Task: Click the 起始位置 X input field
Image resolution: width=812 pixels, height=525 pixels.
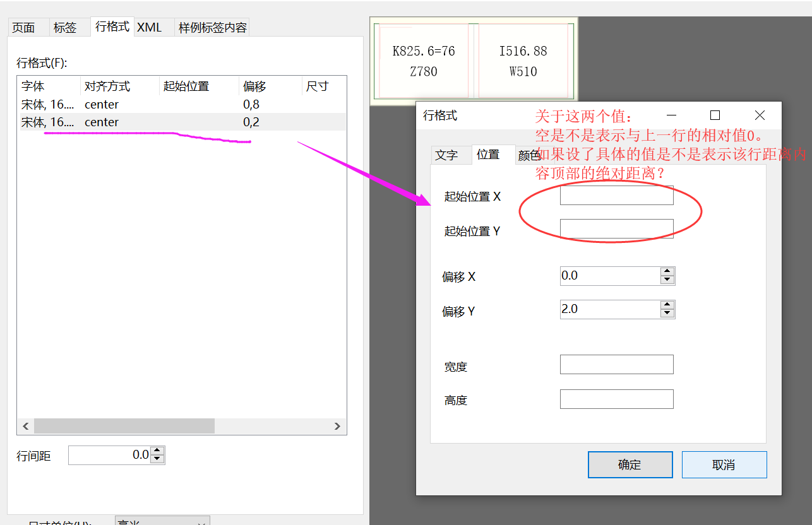Action: (616, 196)
